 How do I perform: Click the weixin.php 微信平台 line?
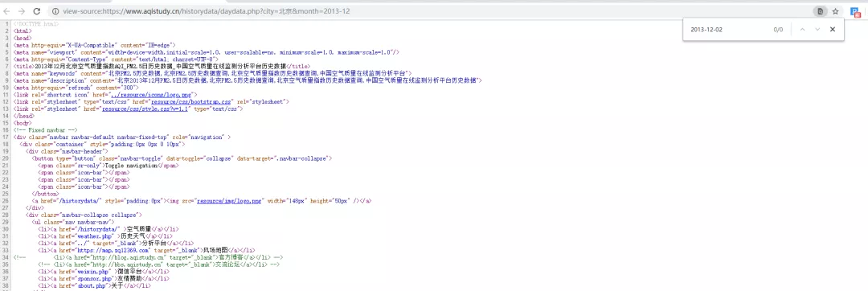(104, 272)
